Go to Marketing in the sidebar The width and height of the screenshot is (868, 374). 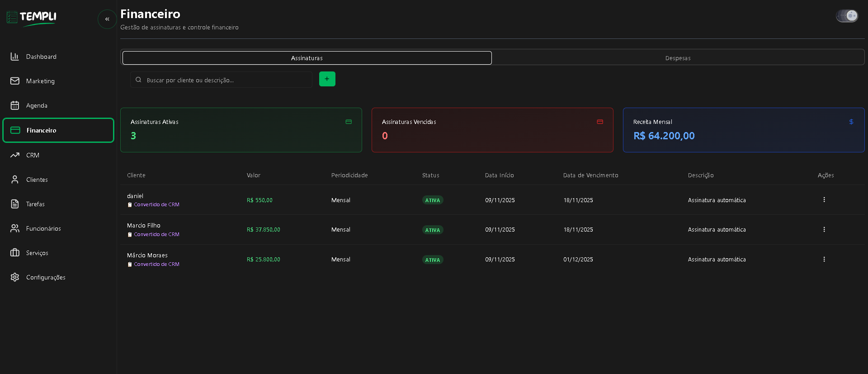[x=58, y=81]
